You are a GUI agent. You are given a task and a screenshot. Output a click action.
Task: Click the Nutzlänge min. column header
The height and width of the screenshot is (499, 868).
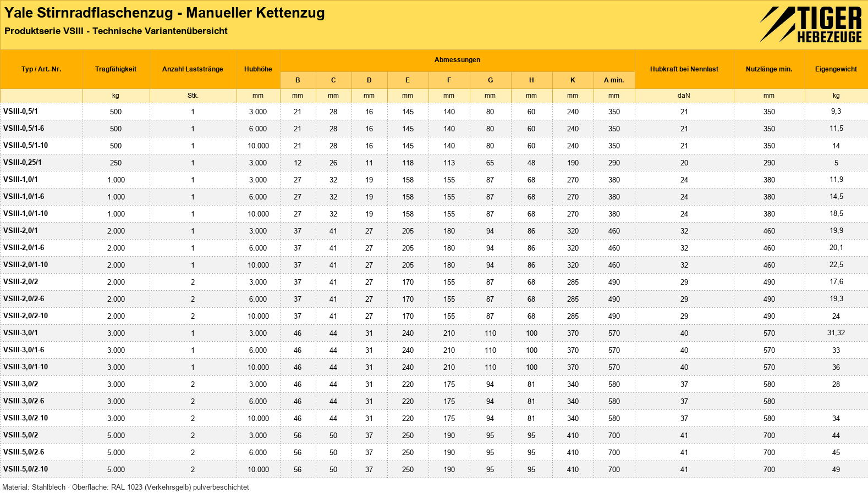[769, 69]
